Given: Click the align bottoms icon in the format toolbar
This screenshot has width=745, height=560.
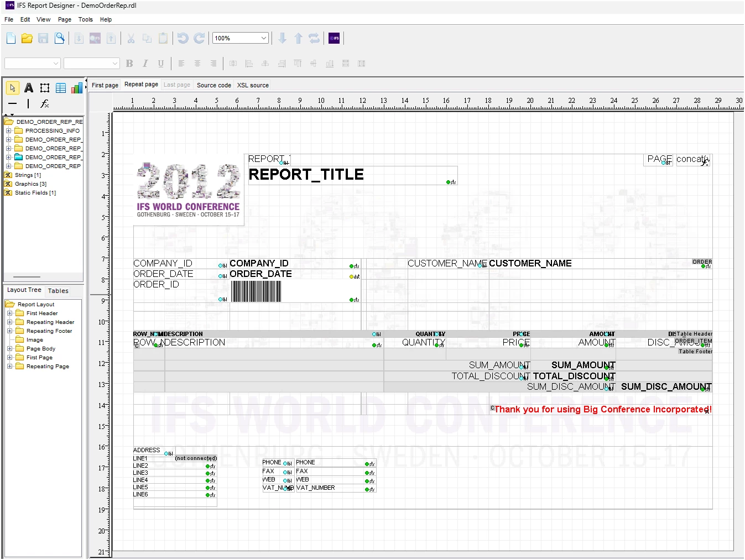Looking at the screenshot, I should (330, 64).
